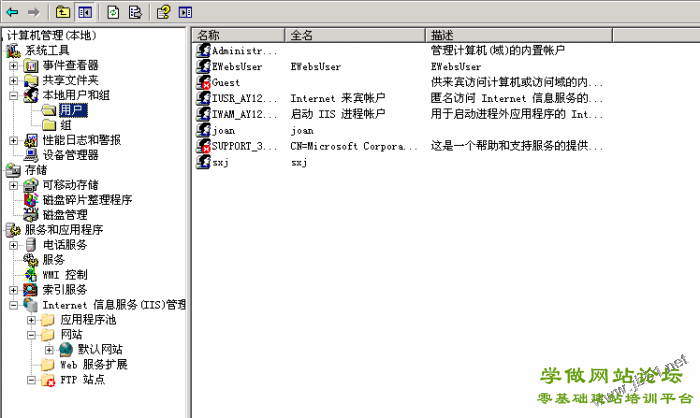The height and width of the screenshot is (418, 700).
Task: Expand the 可移动存储 node
Action: click(x=14, y=185)
